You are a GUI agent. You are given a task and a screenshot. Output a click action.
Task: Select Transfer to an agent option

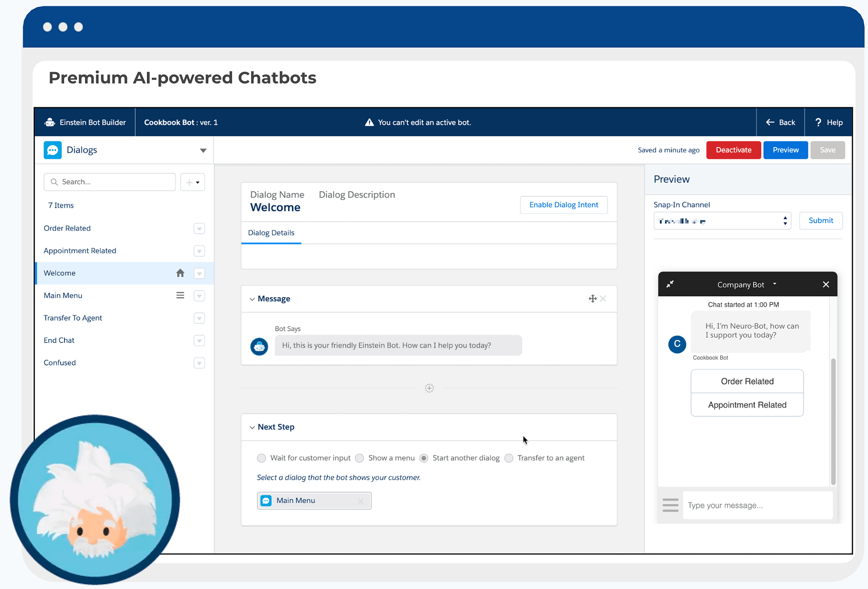tap(509, 458)
